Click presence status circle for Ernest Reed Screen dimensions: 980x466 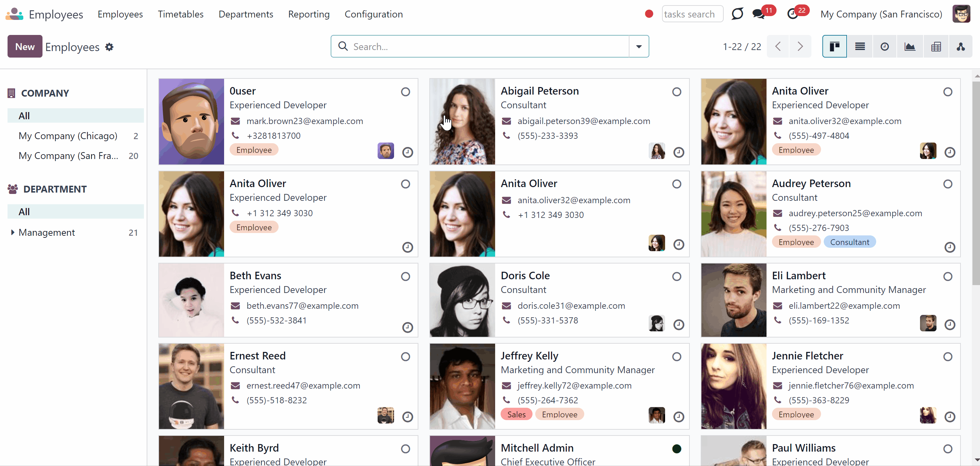coord(406,356)
